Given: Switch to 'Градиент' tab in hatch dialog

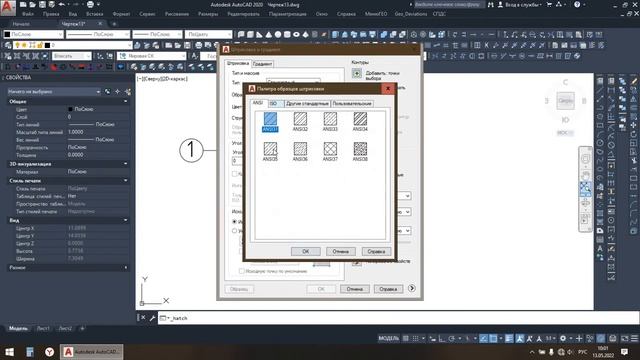Looking at the screenshot, I should coord(262,64).
